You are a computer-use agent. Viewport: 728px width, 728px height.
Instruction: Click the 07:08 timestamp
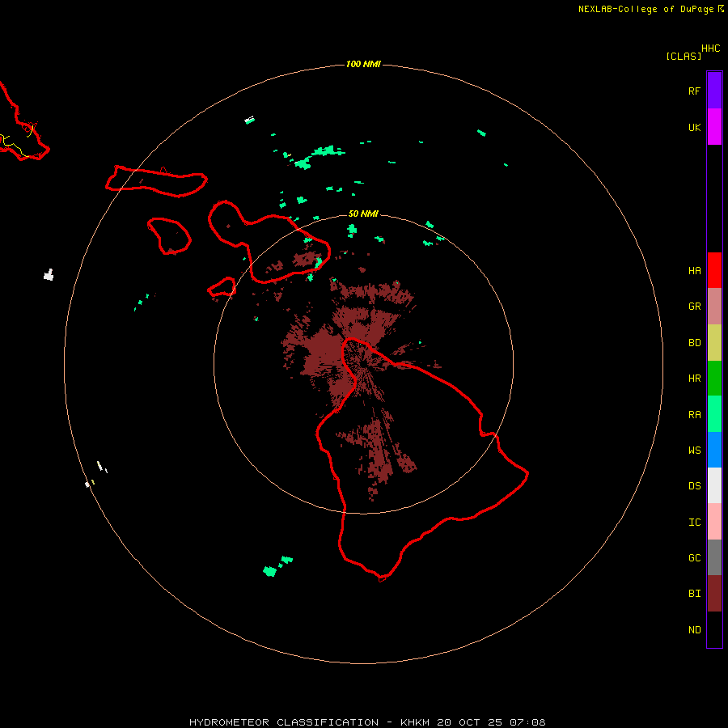pyautogui.click(x=527, y=722)
